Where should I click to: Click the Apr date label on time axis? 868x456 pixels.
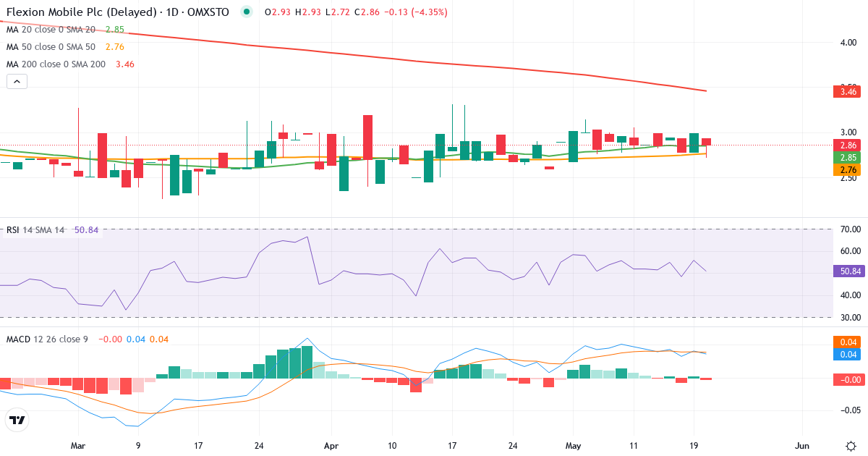coord(331,446)
